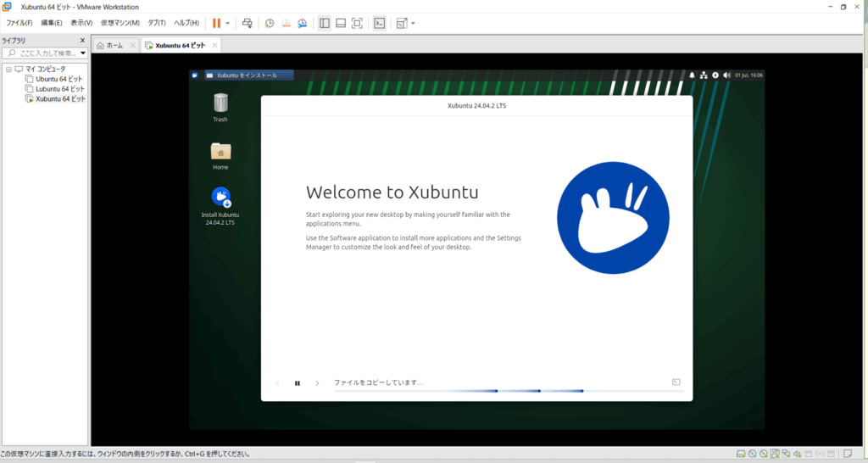Open Trash on the Xubuntu desktop
Image resolution: width=868 pixels, height=463 pixels.
tap(220, 103)
